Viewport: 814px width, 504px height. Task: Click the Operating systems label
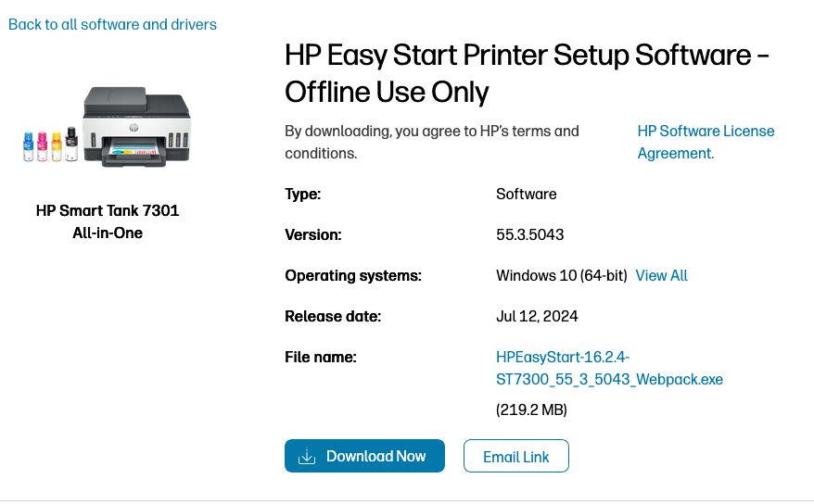(x=352, y=275)
